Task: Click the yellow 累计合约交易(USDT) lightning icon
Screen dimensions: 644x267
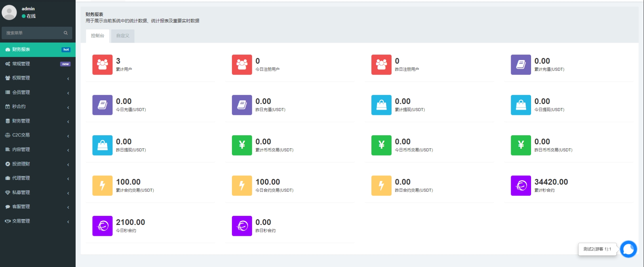Action: (102, 185)
